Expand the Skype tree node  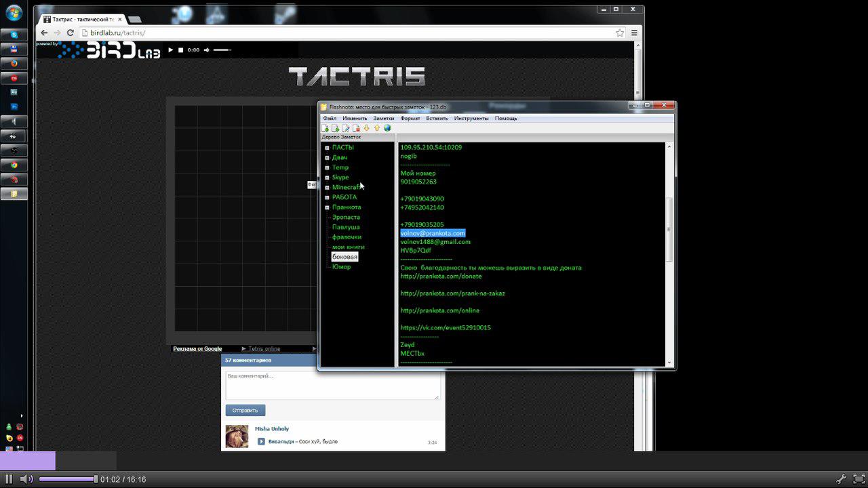point(327,178)
